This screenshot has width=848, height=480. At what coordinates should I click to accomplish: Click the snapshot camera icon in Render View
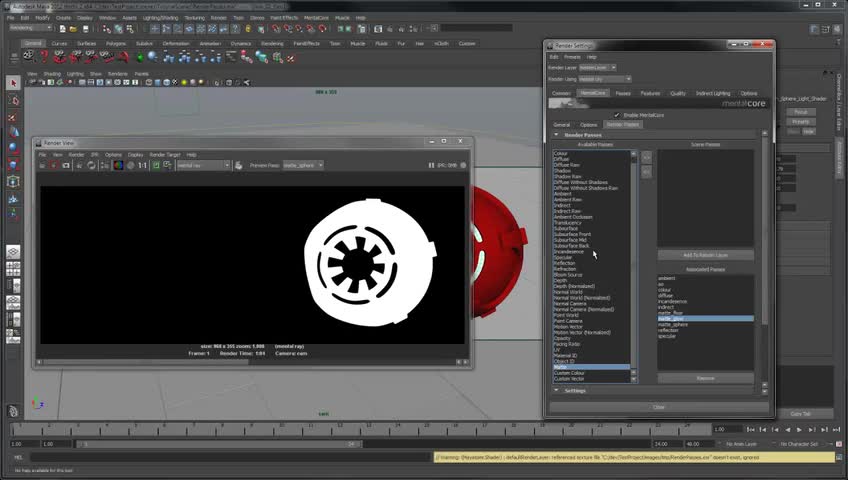(66, 165)
